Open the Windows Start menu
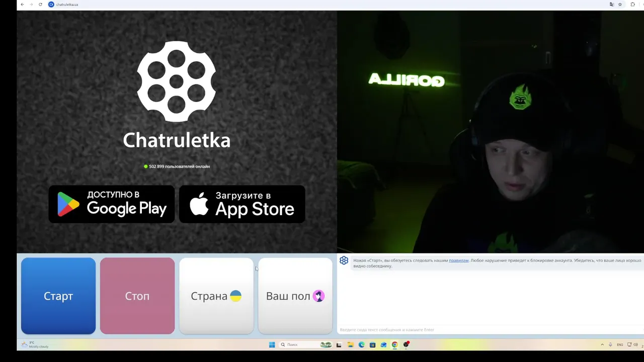The height and width of the screenshot is (362, 644). [272, 344]
